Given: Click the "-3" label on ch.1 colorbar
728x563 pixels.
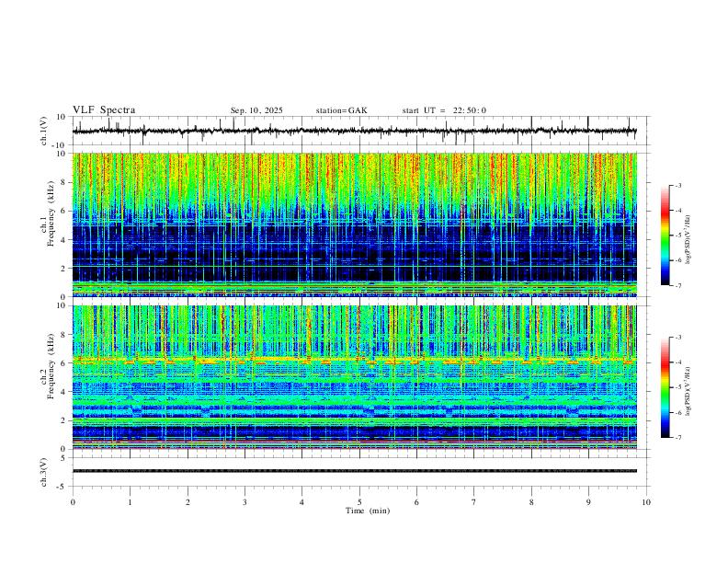Looking at the screenshot, I should [677, 186].
